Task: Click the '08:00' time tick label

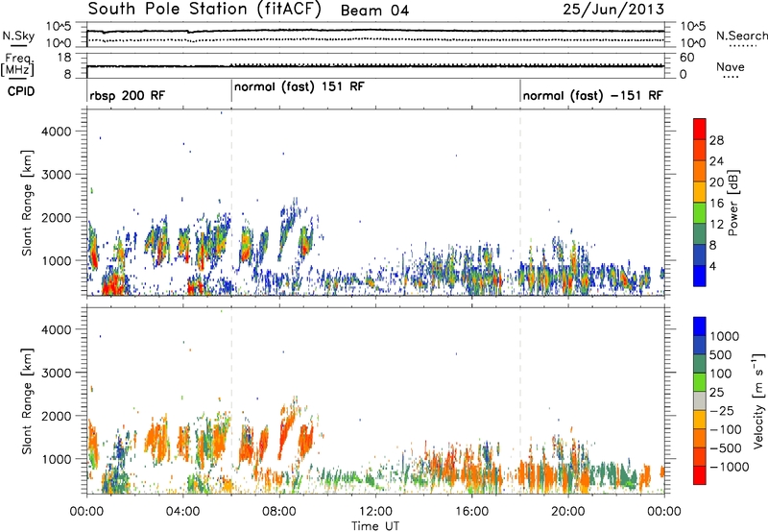Action: pyautogui.click(x=279, y=512)
